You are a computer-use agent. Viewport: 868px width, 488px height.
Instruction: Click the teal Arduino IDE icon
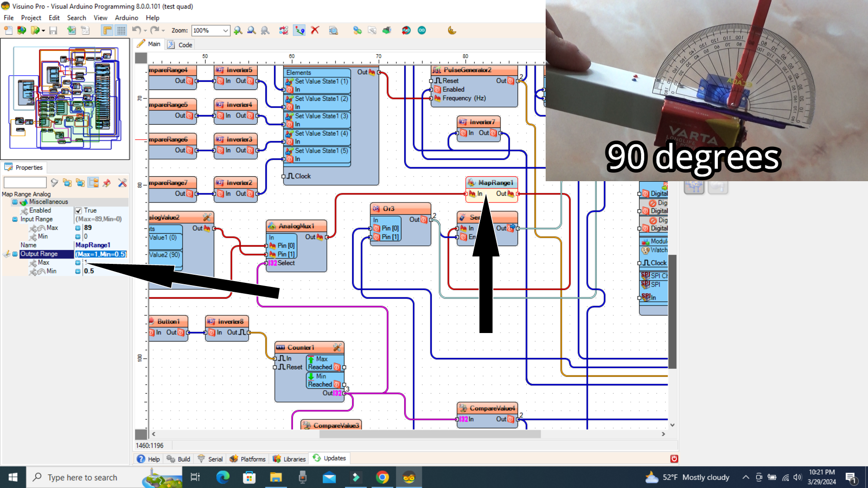point(422,30)
